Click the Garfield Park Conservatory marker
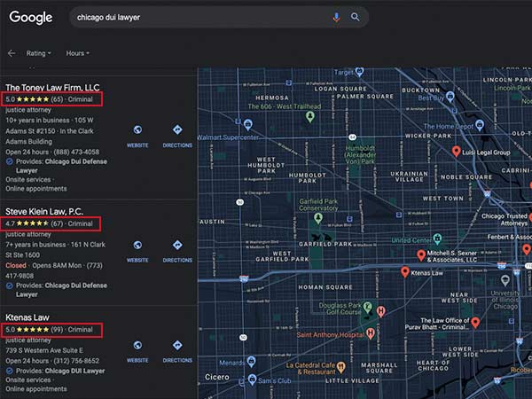 point(318,218)
